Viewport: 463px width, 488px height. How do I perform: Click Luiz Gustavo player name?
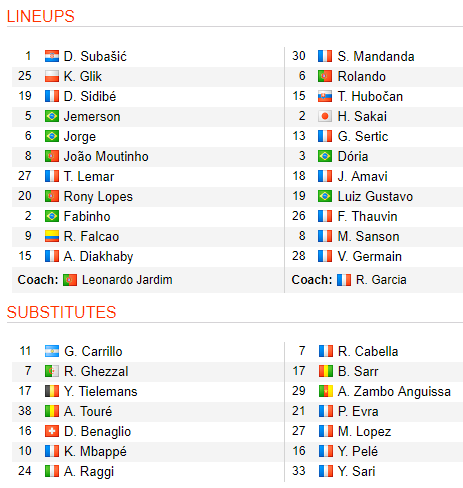tap(375, 196)
